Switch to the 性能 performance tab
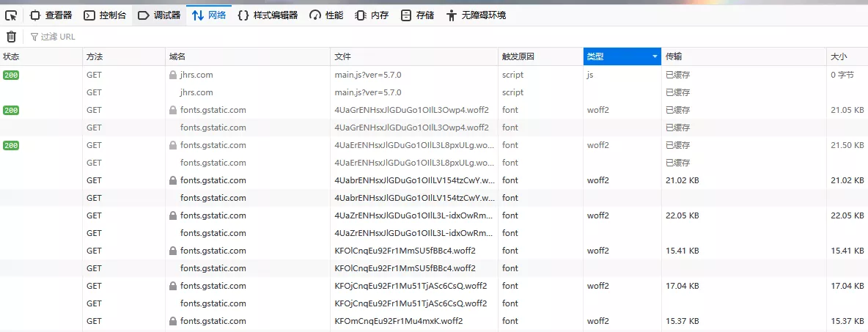 pyautogui.click(x=326, y=15)
